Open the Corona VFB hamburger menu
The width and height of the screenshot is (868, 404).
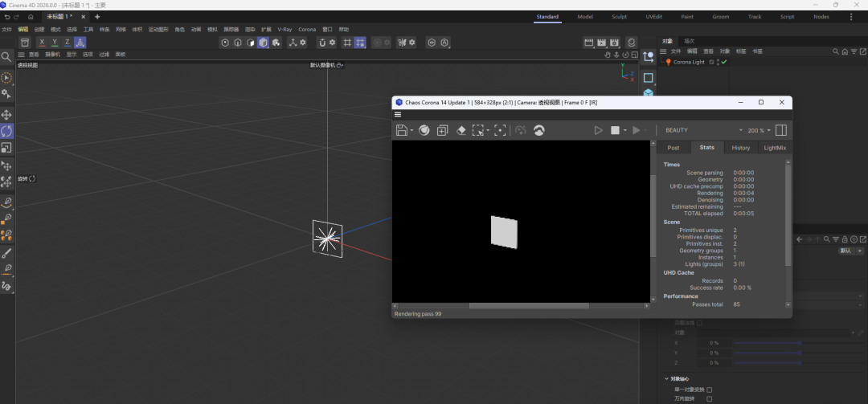click(x=398, y=115)
